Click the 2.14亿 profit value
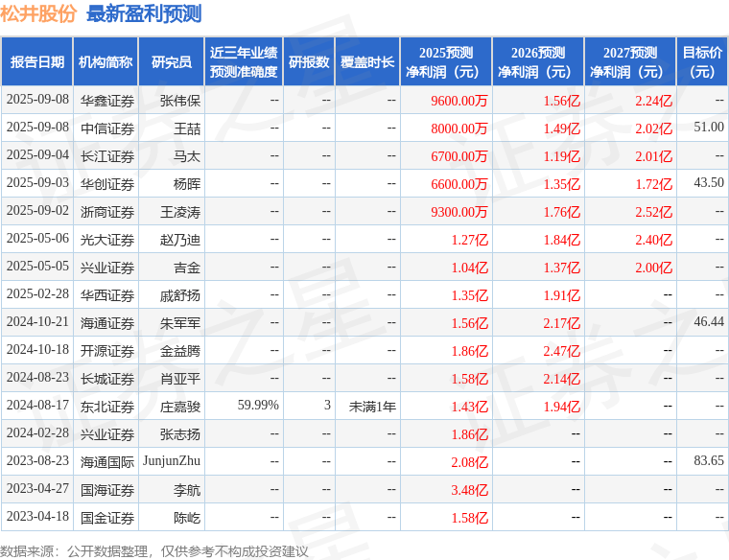This screenshot has width=729, height=560. coord(562,379)
